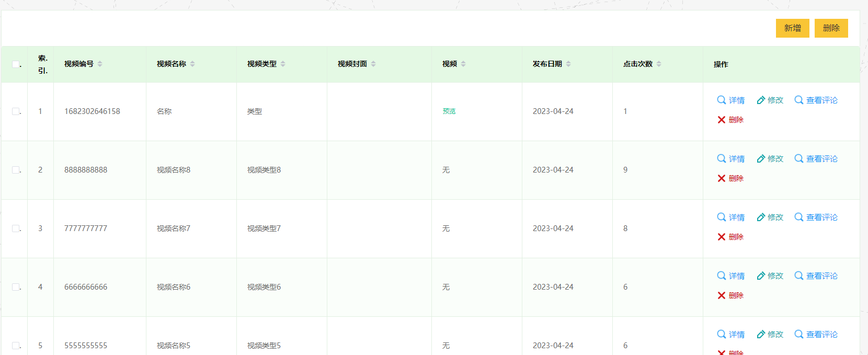Viewport: 868px width, 355px height.
Task: Open 查看评论 for 视频名称8 row
Action: click(816, 158)
